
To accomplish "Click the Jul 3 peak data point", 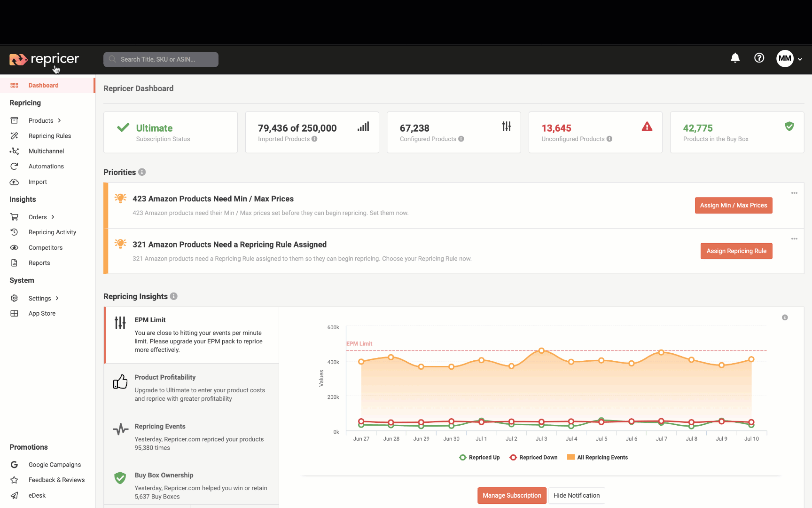I will click(541, 351).
